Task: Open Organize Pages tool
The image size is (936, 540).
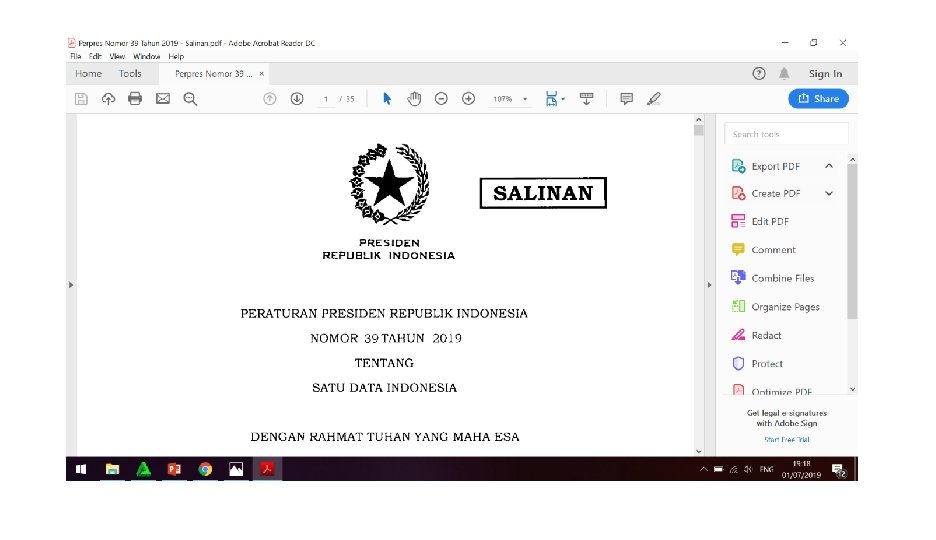Action: [775, 307]
